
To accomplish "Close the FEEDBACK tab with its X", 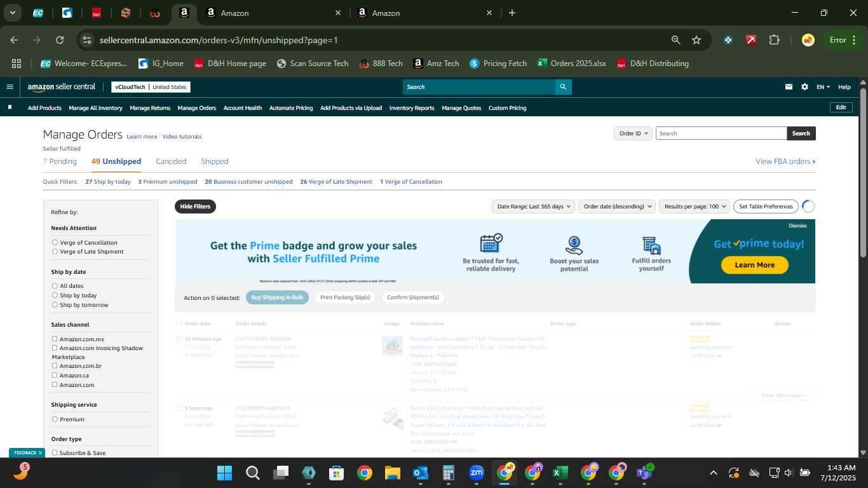I will (40, 452).
